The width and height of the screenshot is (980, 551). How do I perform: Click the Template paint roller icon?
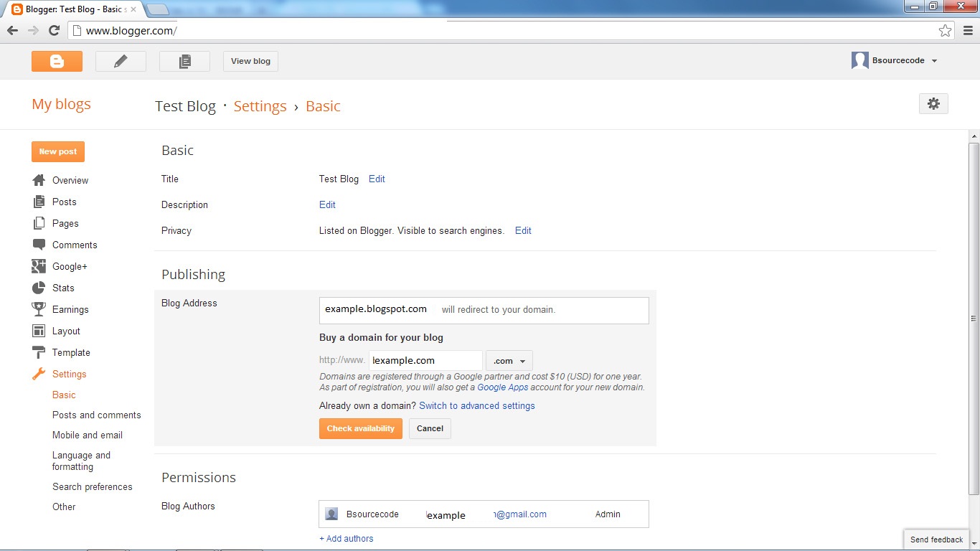click(x=39, y=352)
